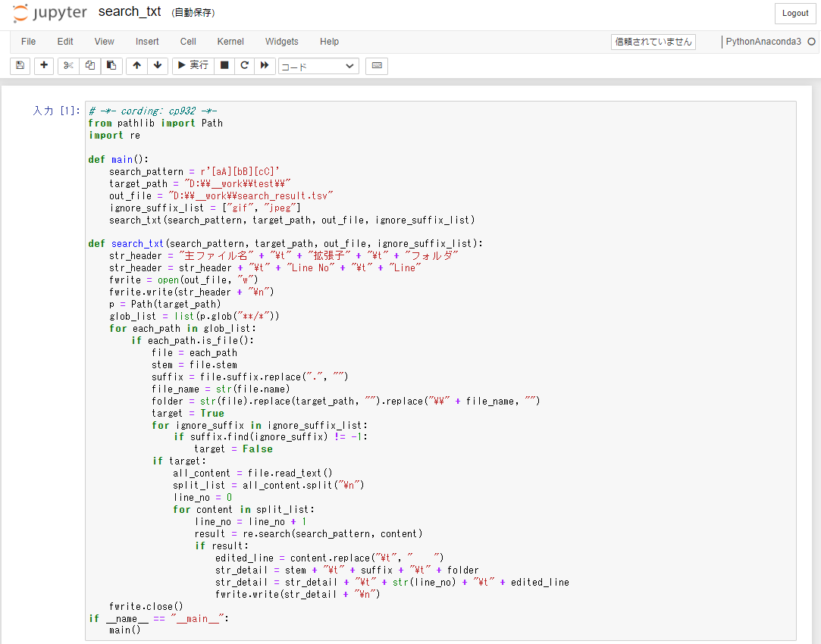Screen dimensions: 821x644
Task: Interrupt the kernel with stop icon
Action: click(224, 65)
